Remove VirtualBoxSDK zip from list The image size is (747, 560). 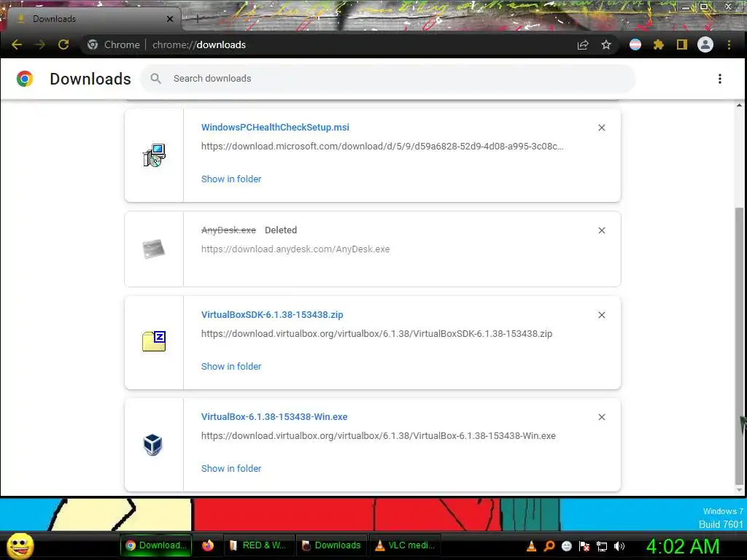[x=602, y=315]
